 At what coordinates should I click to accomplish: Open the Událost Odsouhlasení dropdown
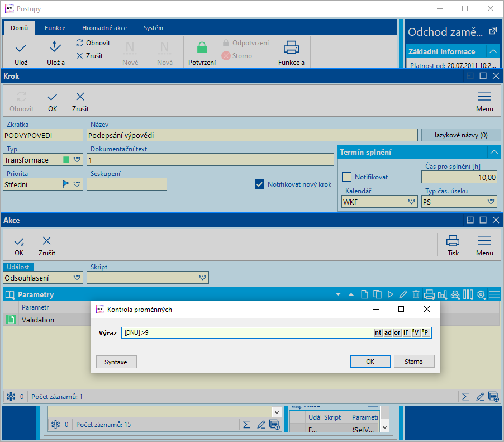pyautogui.click(x=77, y=277)
